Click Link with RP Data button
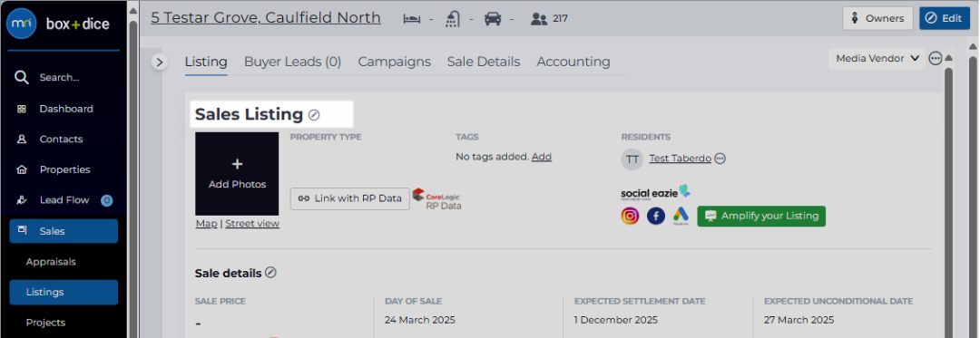 point(350,198)
